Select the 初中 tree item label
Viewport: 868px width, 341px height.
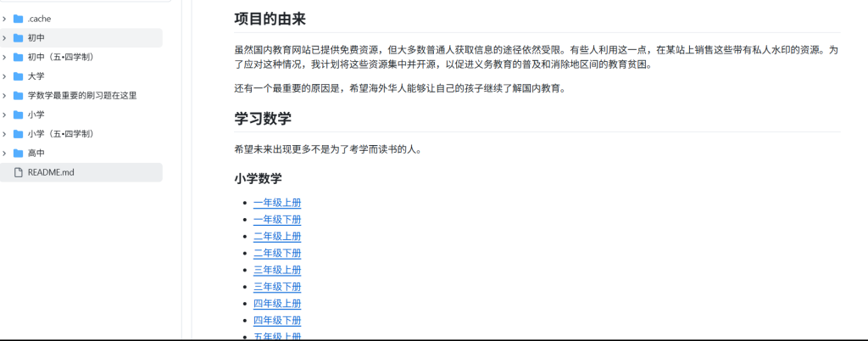pos(36,38)
